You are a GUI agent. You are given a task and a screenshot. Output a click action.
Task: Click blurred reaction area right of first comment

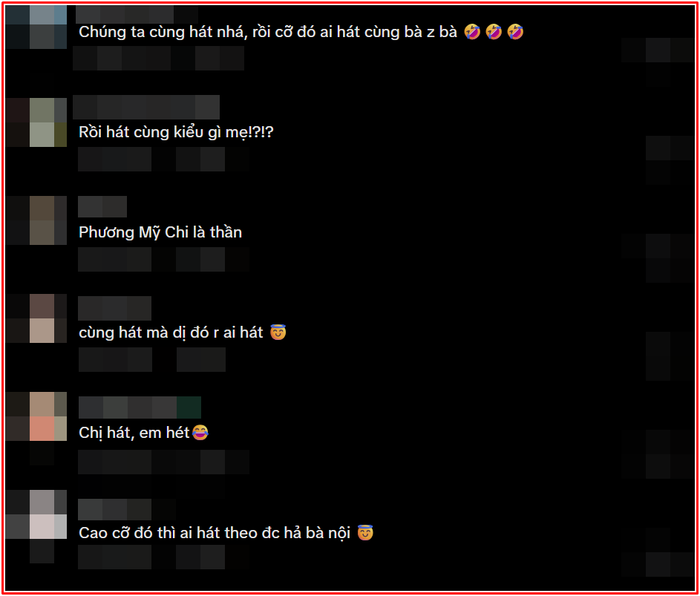tap(657, 62)
